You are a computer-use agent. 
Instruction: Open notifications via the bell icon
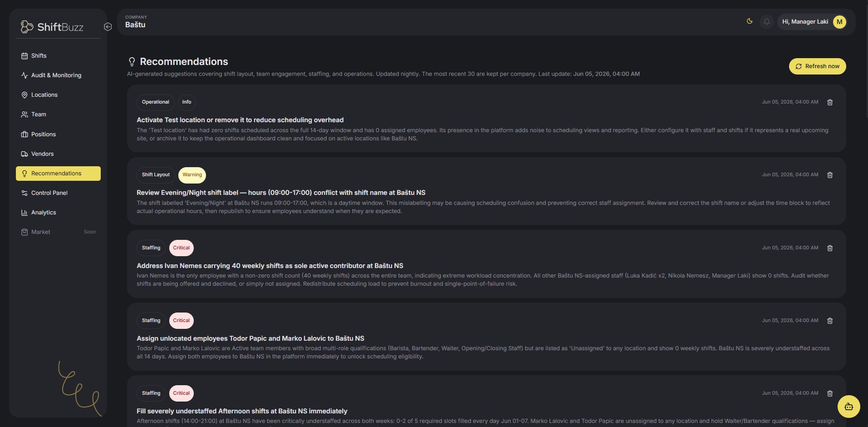tap(767, 22)
